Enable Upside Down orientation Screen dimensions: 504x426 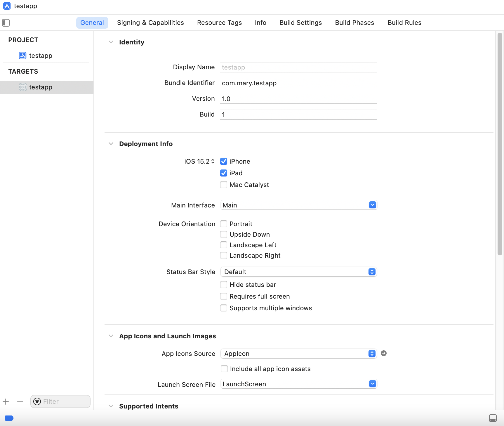pos(224,234)
